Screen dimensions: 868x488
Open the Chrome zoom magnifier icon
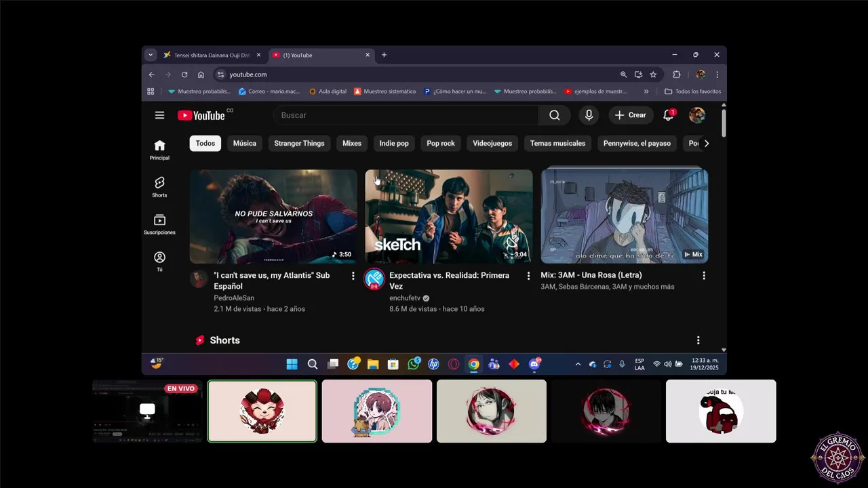tap(623, 75)
